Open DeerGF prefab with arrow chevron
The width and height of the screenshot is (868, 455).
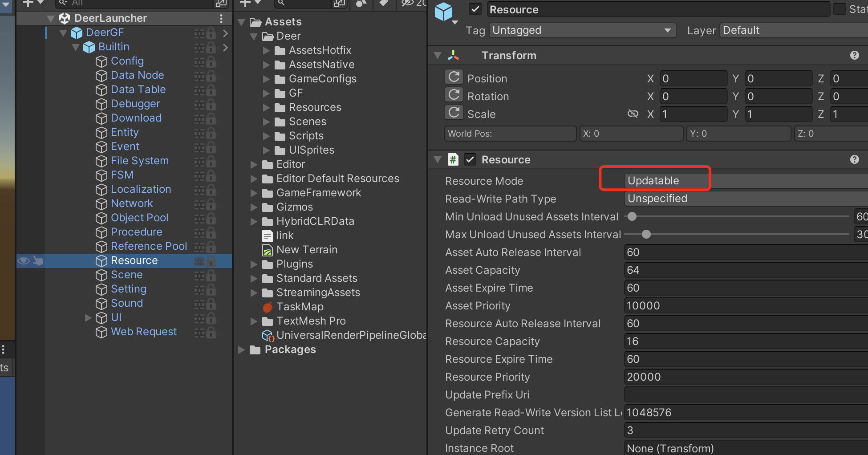(x=225, y=33)
